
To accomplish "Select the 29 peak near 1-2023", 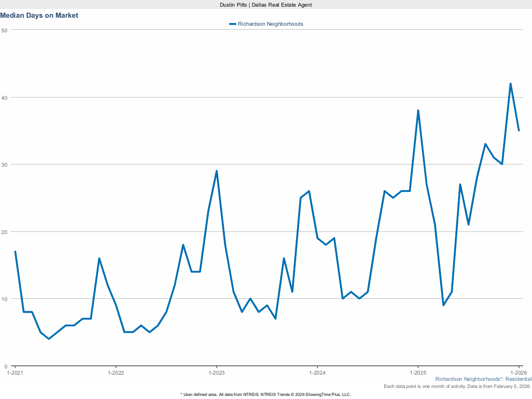I will point(217,170).
